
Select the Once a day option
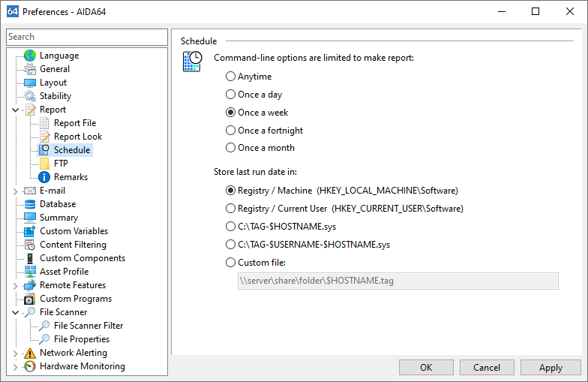(253, 95)
